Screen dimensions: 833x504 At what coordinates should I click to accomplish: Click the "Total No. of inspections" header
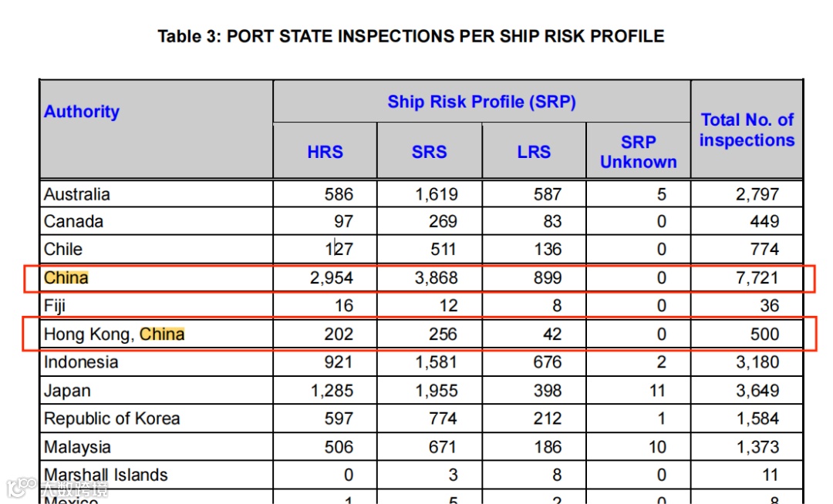point(747,130)
